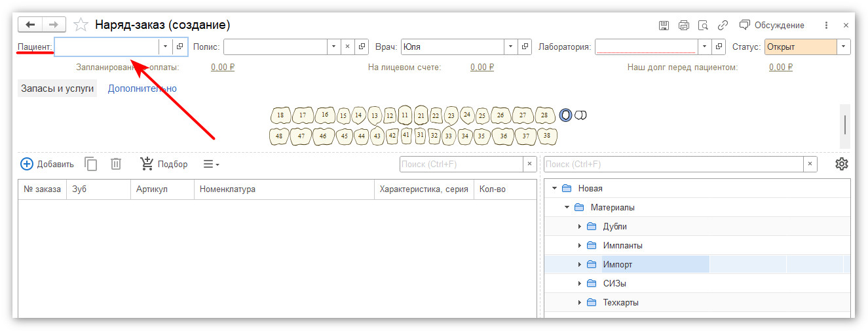Click the favorites star icon
Viewport: 868px width, 331px height.
click(x=81, y=25)
